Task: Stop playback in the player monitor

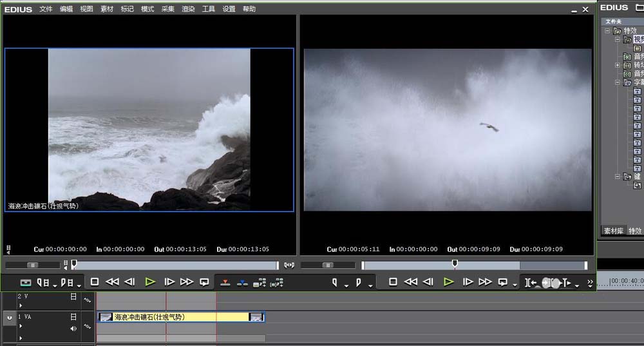Action: tap(95, 282)
